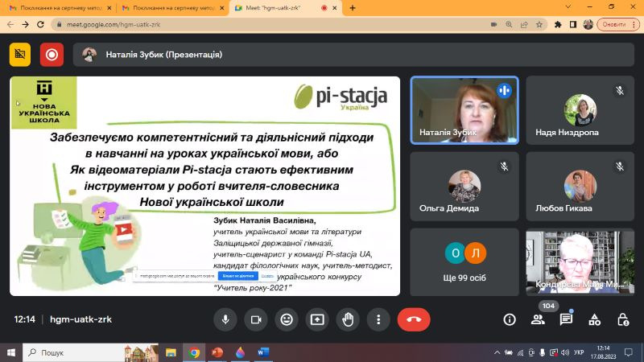
Task: Open the emoji reactions button
Action: (287, 319)
